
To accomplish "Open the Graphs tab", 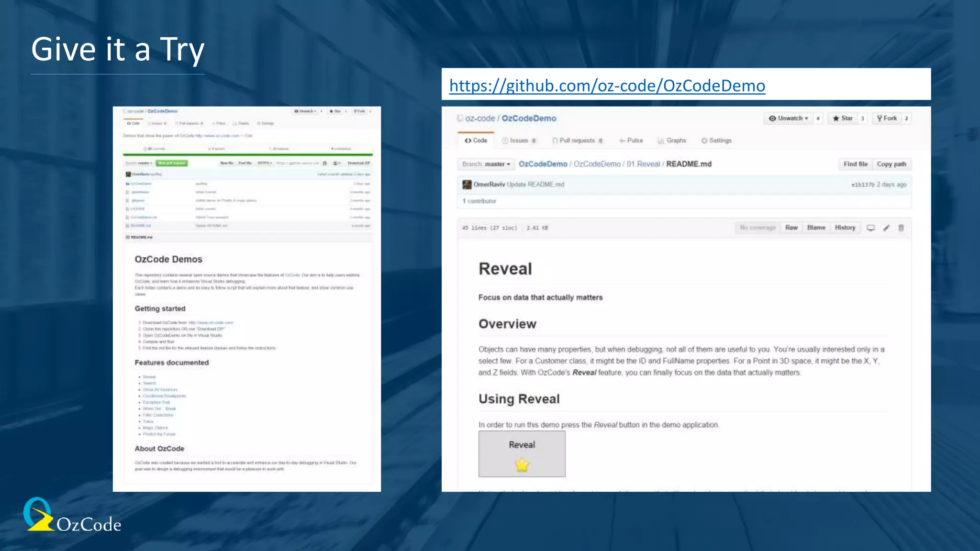I will [x=672, y=141].
